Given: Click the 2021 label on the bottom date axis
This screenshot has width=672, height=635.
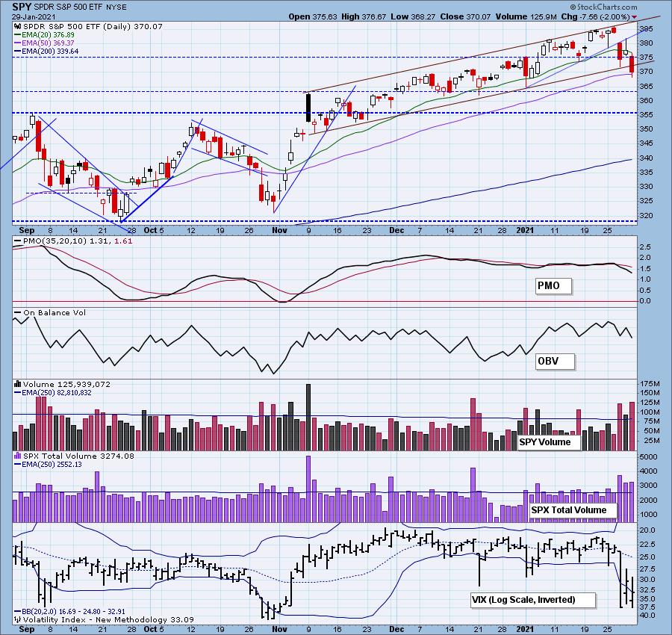Looking at the screenshot, I should pos(525,630).
